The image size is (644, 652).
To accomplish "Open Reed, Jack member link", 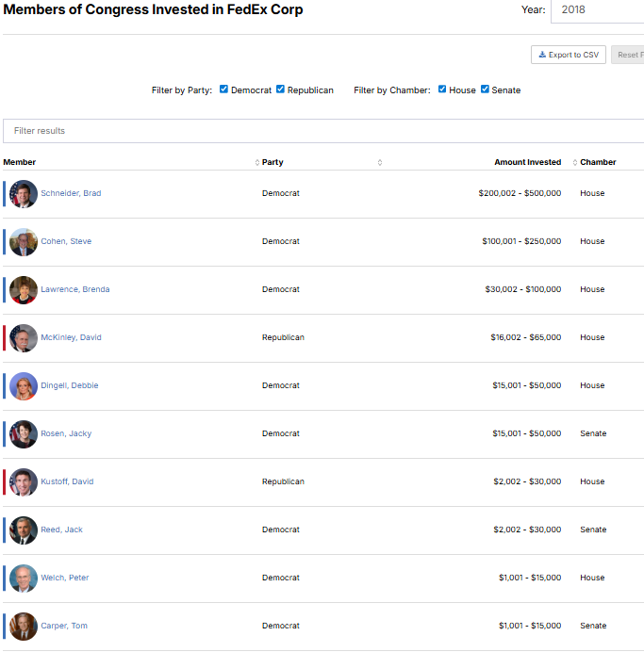I will (61, 530).
